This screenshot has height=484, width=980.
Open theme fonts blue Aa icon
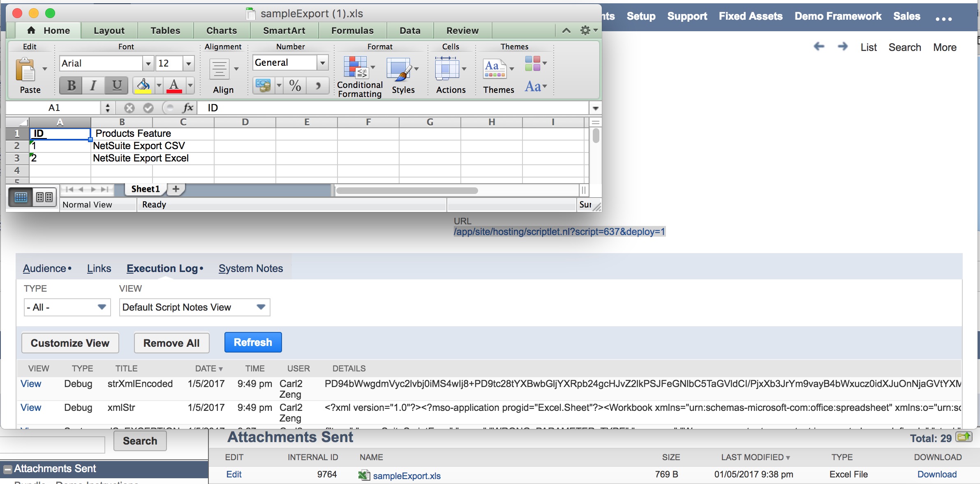pyautogui.click(x=533, y=86)
